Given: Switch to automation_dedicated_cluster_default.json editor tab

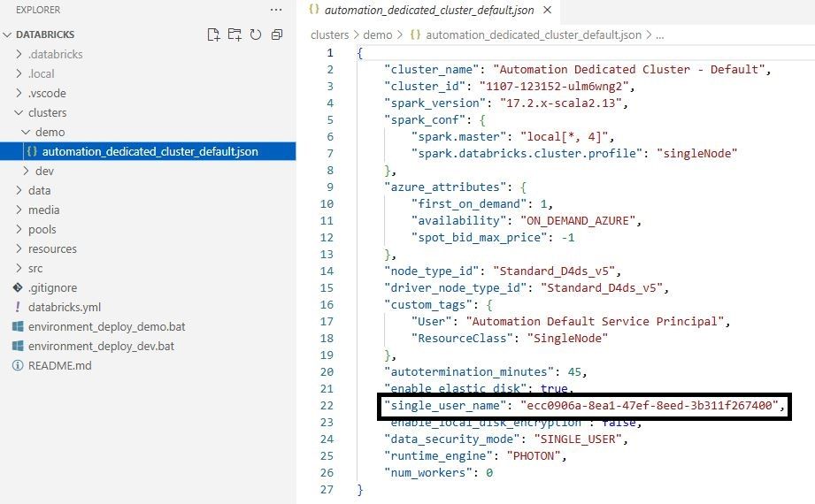Looking at the screenshot, I should [429, 10].
